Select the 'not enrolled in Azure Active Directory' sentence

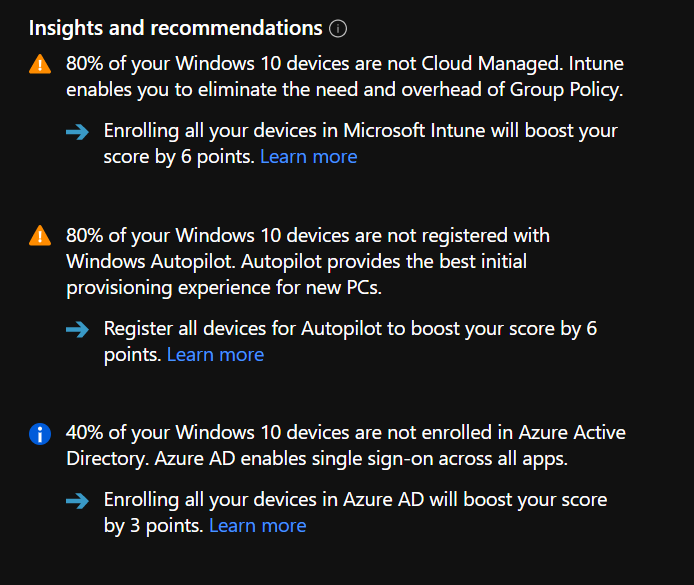(346, 433)
